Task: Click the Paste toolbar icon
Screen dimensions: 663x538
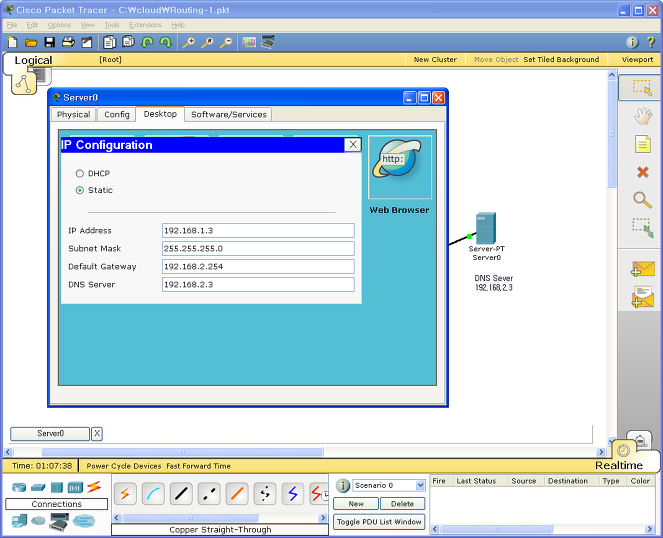Action: pos(128,42)
